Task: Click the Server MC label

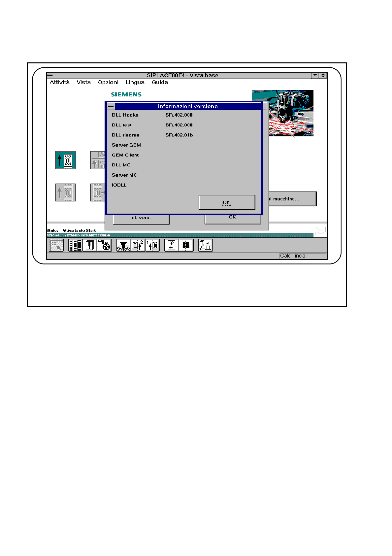Action: pos(124,175)
